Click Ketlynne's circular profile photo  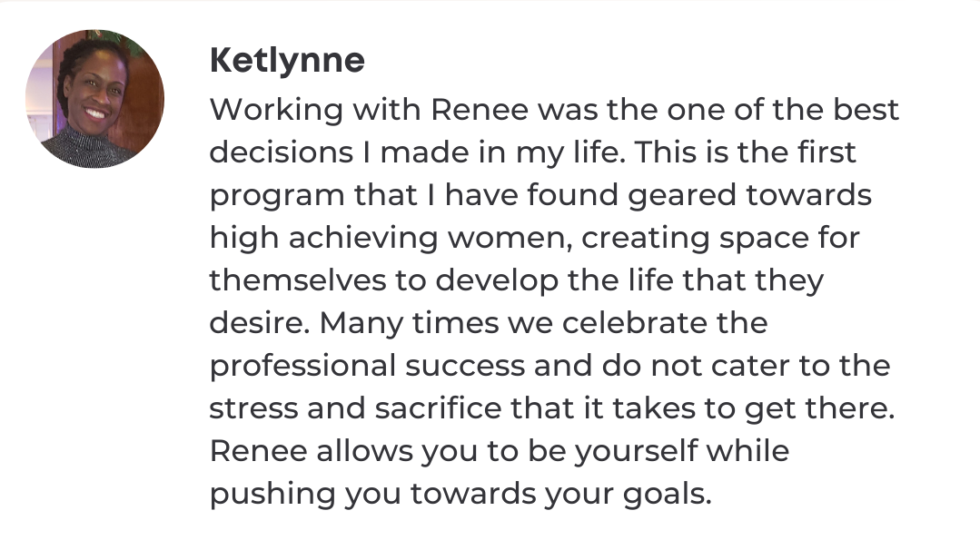coord(94,98)
